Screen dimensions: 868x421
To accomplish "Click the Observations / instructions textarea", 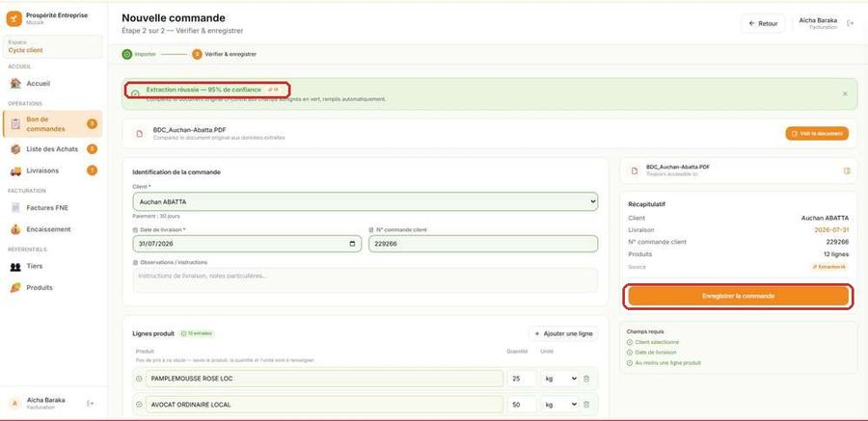I will pos(366,280).
